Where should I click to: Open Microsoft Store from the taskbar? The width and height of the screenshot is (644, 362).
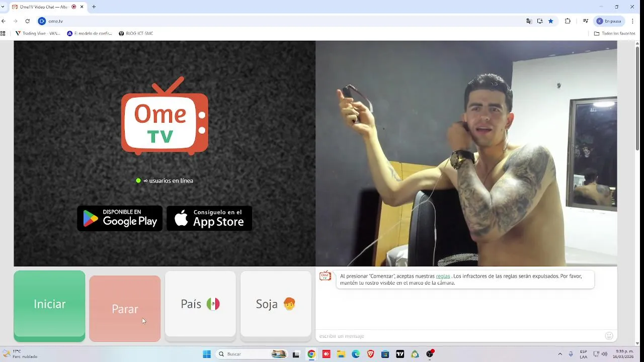point(385,354)
